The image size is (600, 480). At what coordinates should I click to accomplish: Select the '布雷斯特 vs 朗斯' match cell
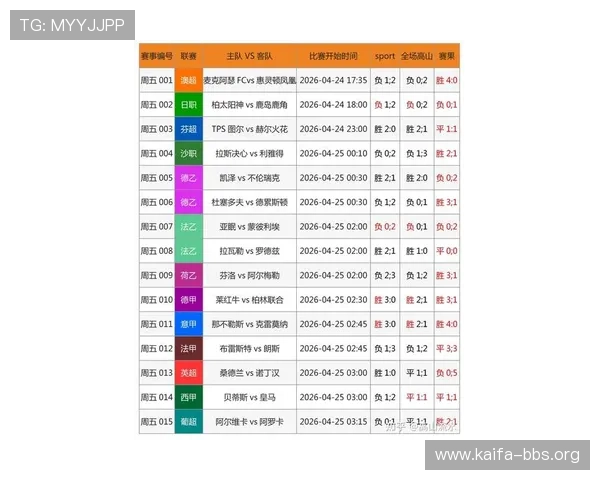coord(249,349)
